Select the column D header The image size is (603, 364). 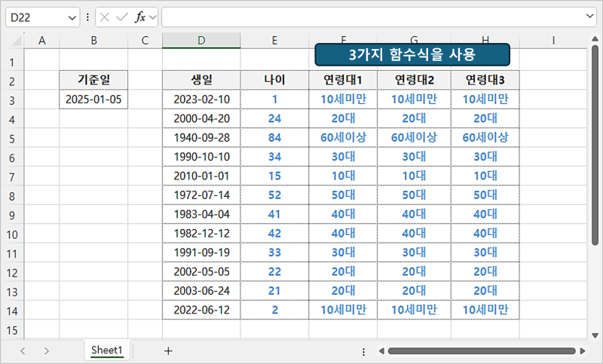click(x=201, y=40)
